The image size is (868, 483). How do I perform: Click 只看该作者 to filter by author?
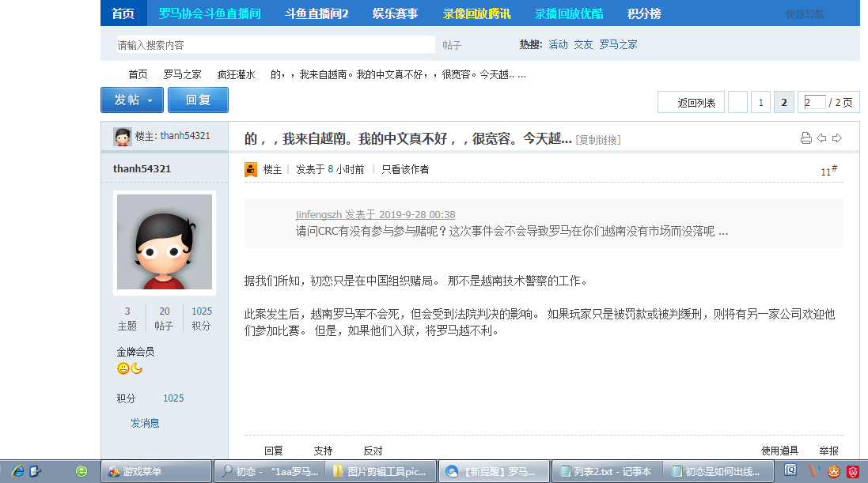(405, 169)
